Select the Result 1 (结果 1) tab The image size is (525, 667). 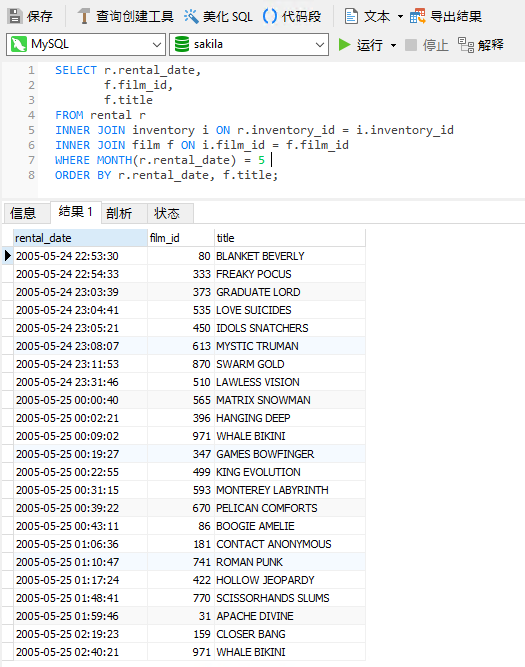75,212
